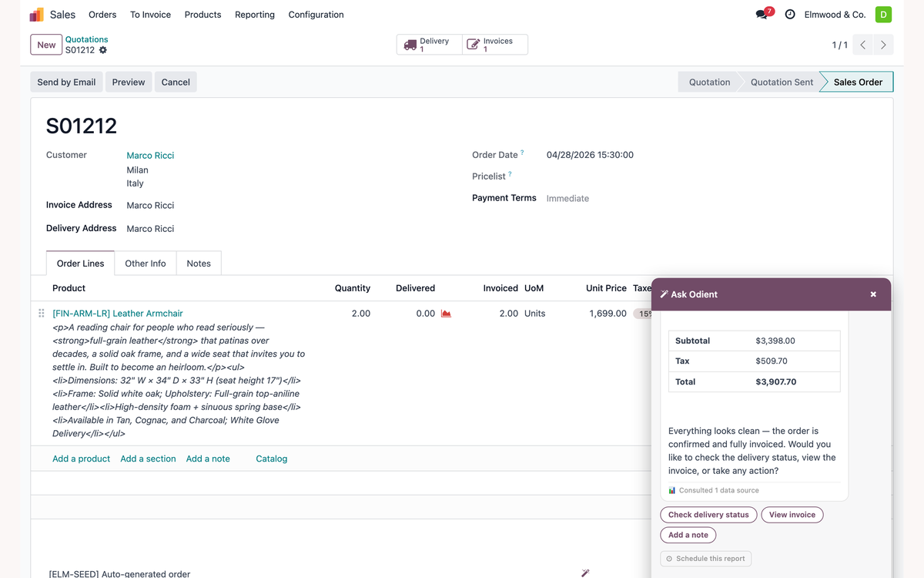Viewport: 924px width, 578px height.
Task: Open the Products menu
Action: (203, 15)
